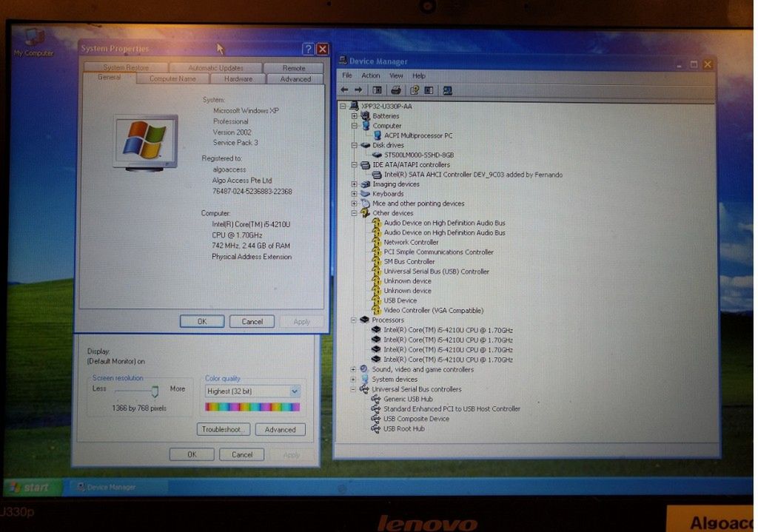Viewport: 758px width, 532px height.
Task: Switch to the Hardware tab
Action: pyautogui.click(x=238, y=78)
